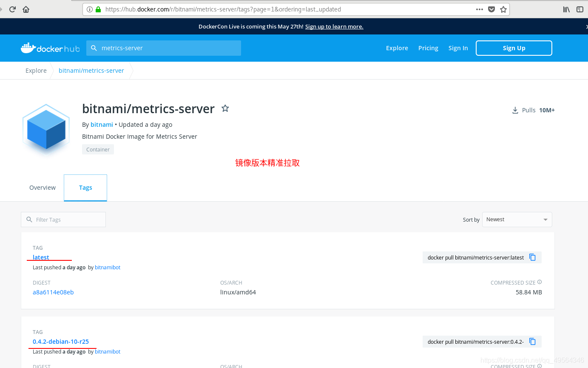The width and height of the screenshot is (588, 368).
Task: Star the bitnami/metrics-server repository
Action: coord(225,108)
